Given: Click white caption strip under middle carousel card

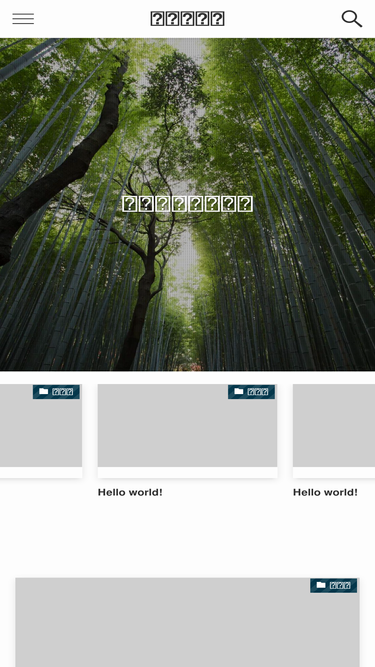Looking at the screenshot, I should click(188, 472).
